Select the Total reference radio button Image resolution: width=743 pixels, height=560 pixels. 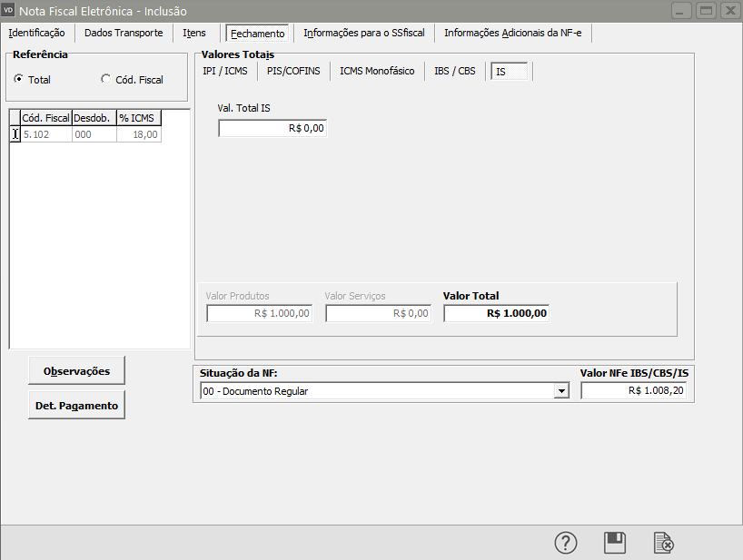[x=19, y=80]
